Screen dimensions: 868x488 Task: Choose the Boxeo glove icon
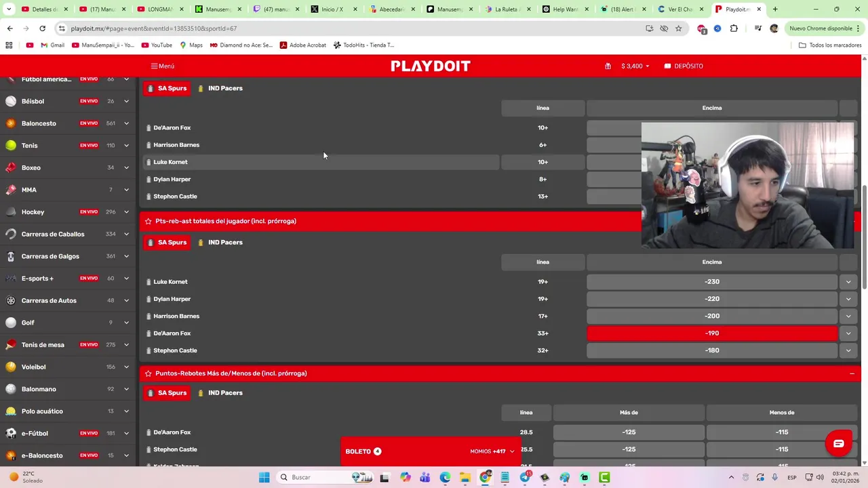click(11, 167)
